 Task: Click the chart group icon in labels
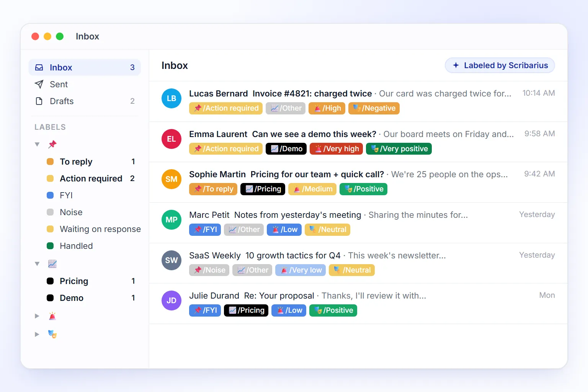[52, 264]
